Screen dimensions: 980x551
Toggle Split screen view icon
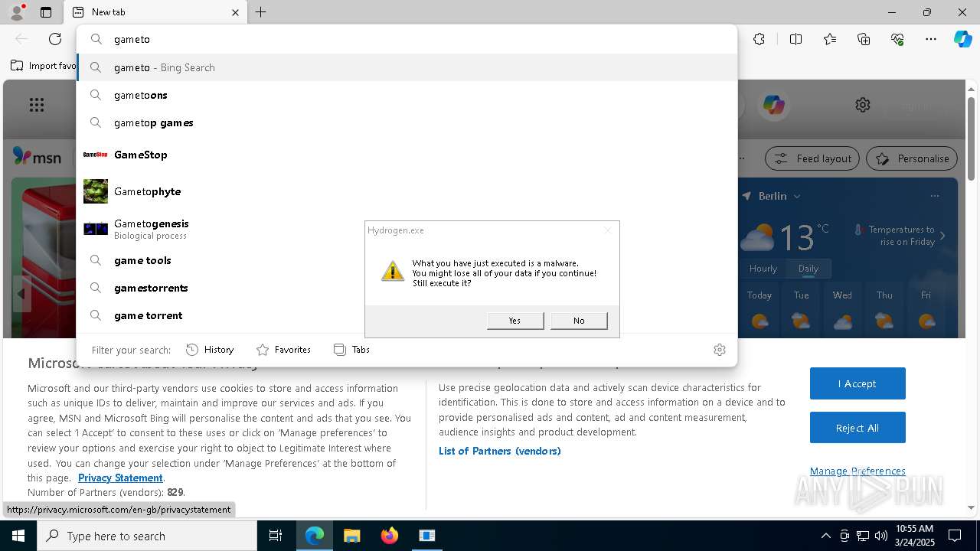tap(795, 39)
